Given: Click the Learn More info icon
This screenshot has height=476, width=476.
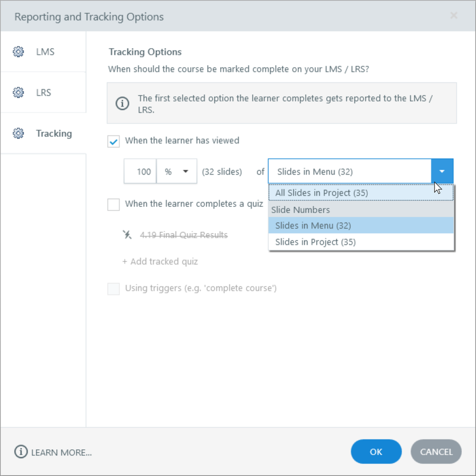Looking at the screenshot, I should point(21,452).
